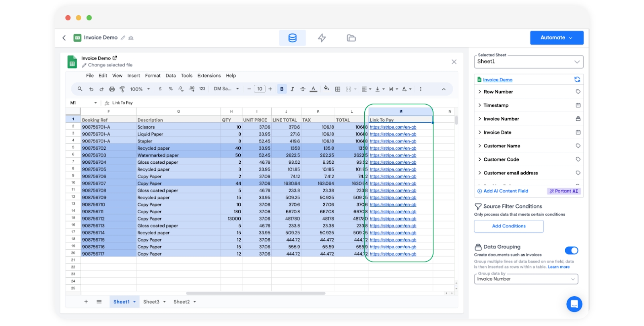This screenshot has width=644, height=326.
Task: Click the print icon in toolbar
Action: (112, 89)
